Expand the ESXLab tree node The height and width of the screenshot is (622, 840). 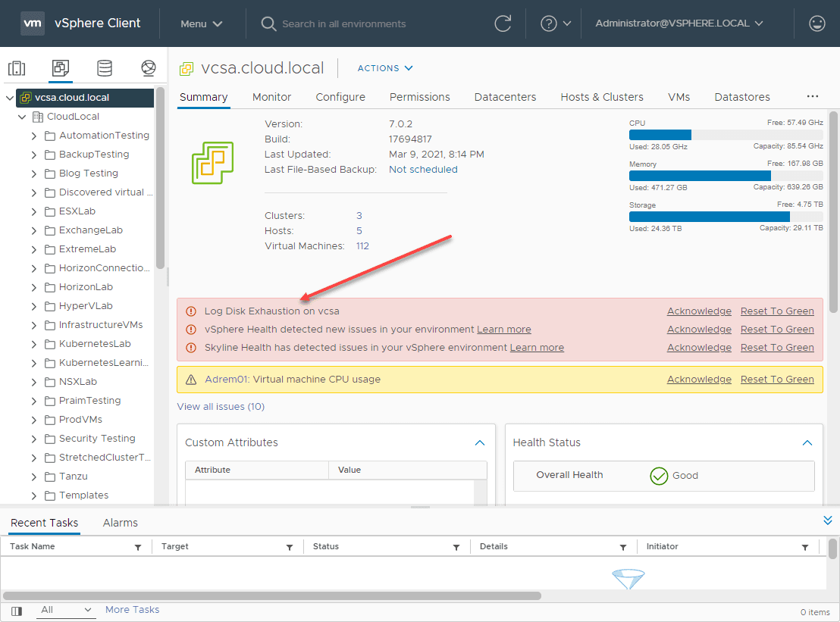pos(33,211)
